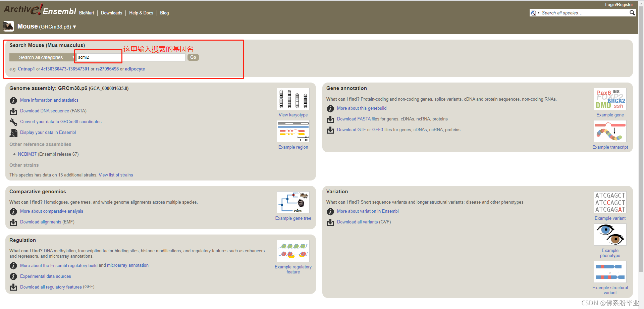Click the Ensembl Archive logo
Image resolution: width=644 pixels, height=309 pixels.
pos(40,9)
